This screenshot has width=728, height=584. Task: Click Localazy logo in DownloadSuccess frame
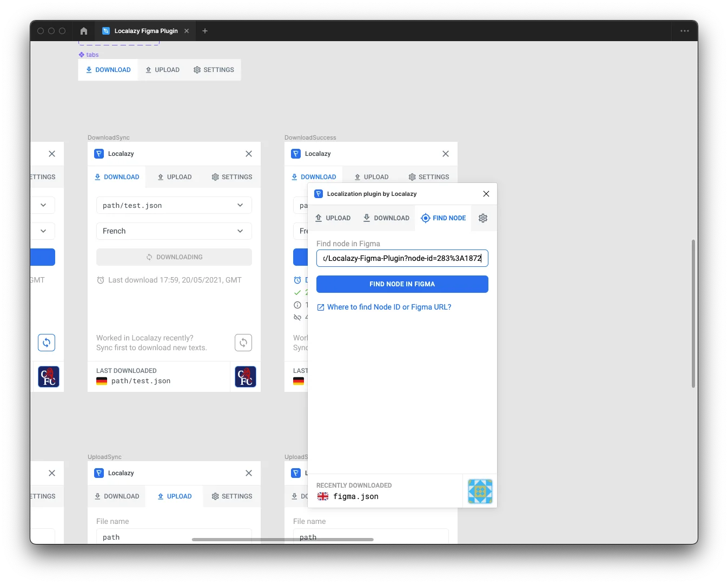click(x=296, y=154)
